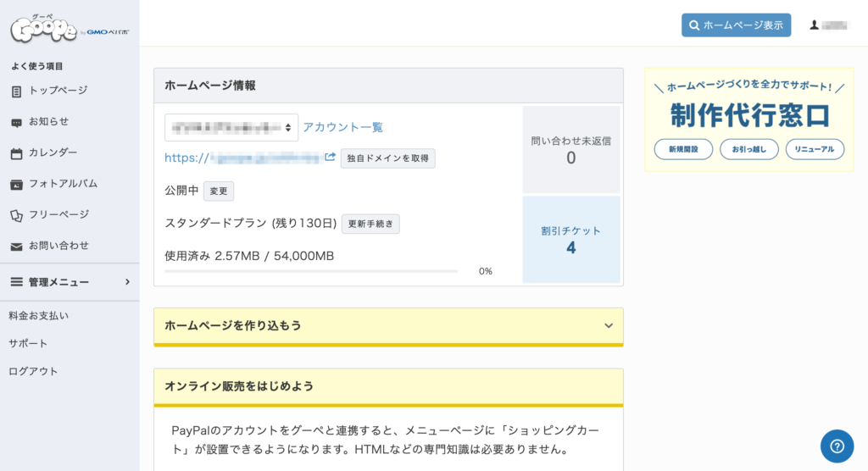Image resolution: width=868 pixels, height=471 pixels.
Task: Expand the 管理メニュー chevron arrow
Action: [127, 282]
